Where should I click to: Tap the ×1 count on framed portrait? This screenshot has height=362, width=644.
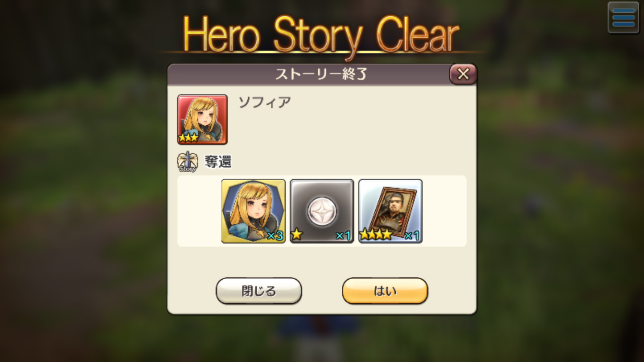click(412, 235)
